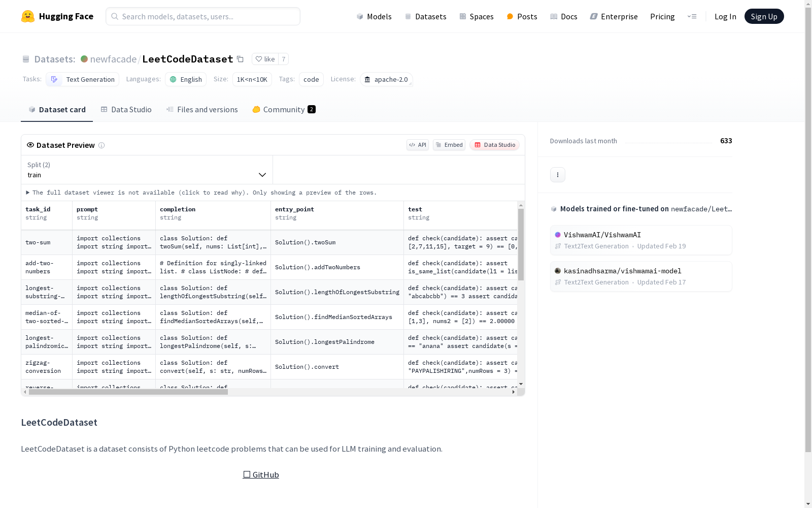The height and width of the screenshot is (508, 812).
Task: Click the entry_point column header
Action: [x=337, y=215]
